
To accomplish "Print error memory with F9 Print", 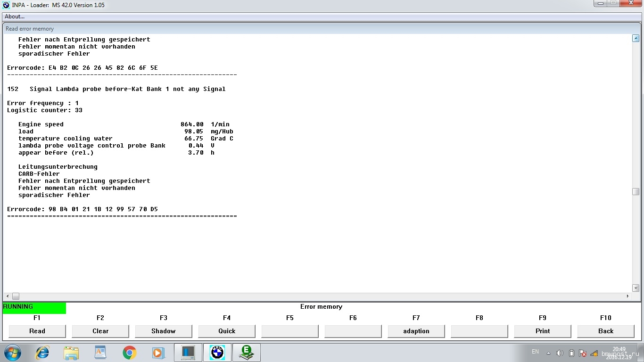I will [x=543, y=331].
